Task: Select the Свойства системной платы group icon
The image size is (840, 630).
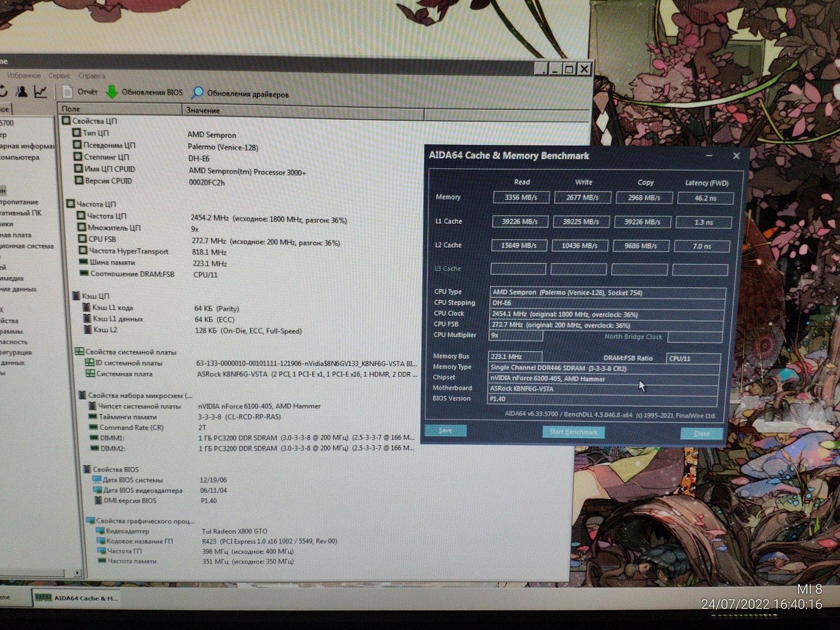Action: pyautogui.click(x=79, y=351)
